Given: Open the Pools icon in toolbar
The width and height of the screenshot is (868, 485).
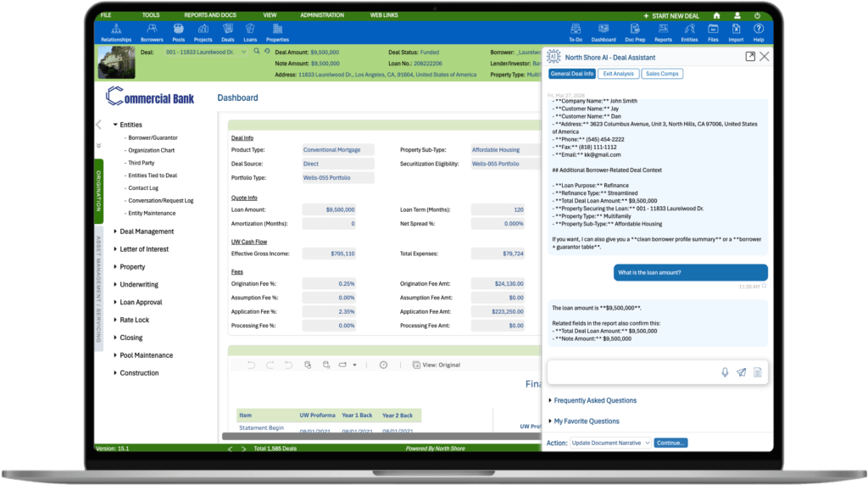Looking at the screenshot, I should [x=178, y=32].
